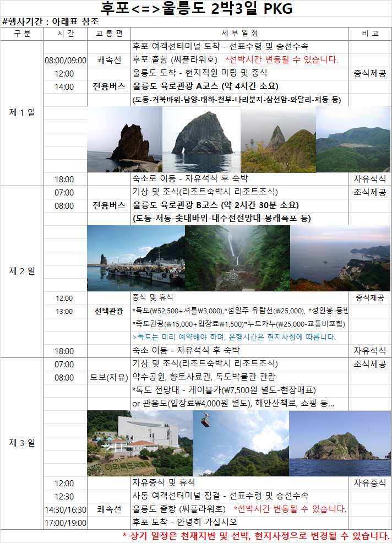The image size is (392, 543).
Task: Click the '시 간' column header
Action: 66,34
